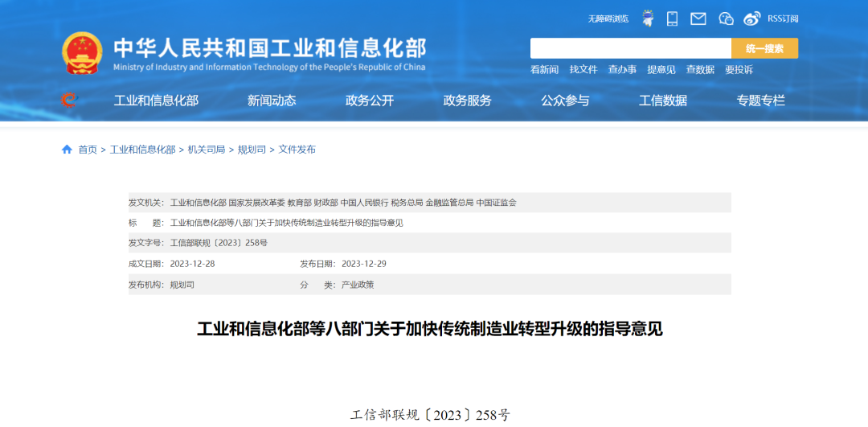Open 专题专栏 navigation menu

760,101
